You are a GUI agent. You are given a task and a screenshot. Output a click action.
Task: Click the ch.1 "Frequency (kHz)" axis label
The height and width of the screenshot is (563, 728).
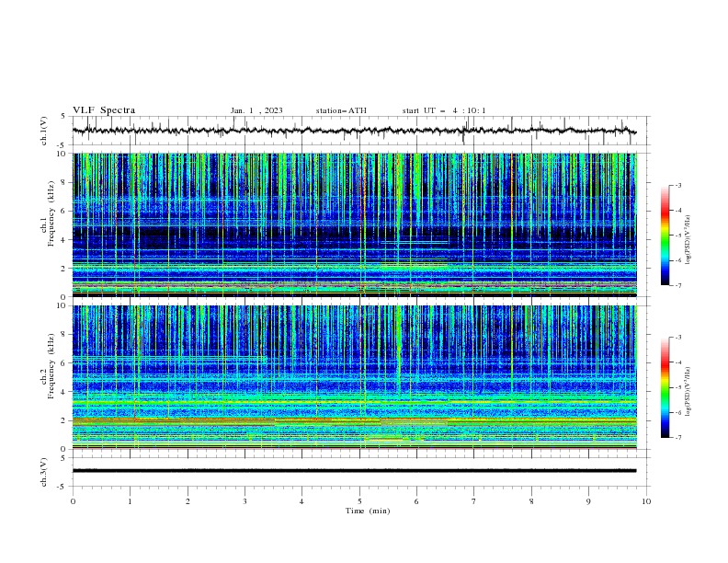51,213
